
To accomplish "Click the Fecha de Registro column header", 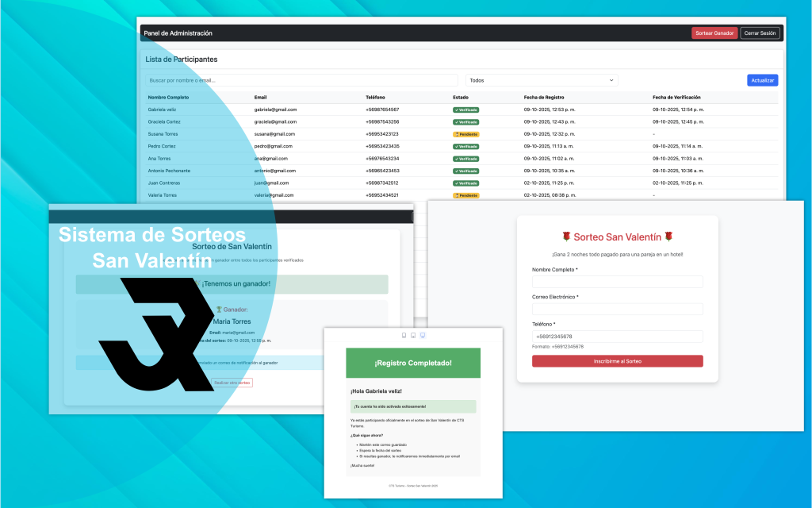I will [544, 98].
